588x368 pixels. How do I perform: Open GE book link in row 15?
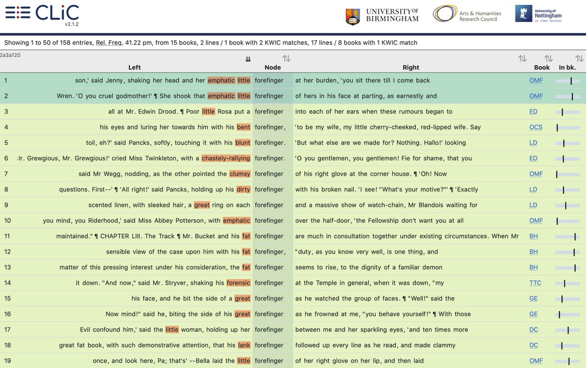pos(533,299)
